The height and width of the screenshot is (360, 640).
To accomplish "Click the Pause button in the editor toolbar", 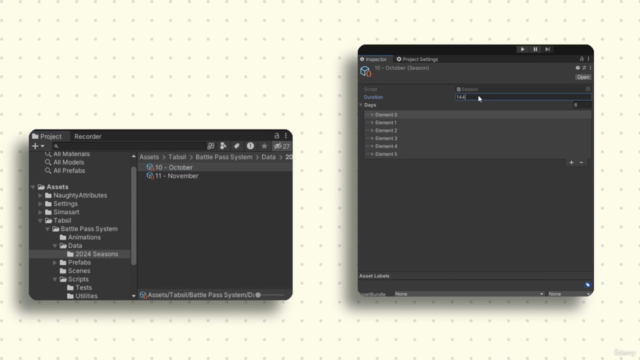I will pyautogui.click(x=535, y=49).
